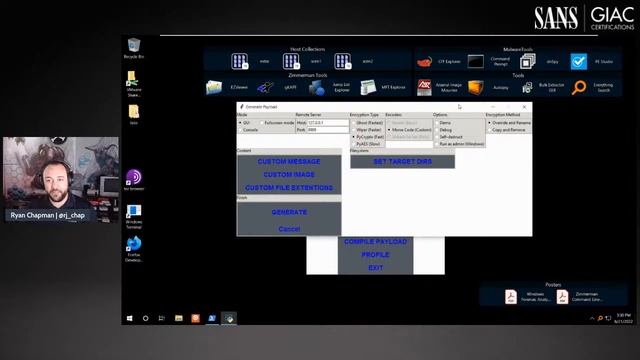Select Copy and Remove encryption method
Viewport: 640px width, 360px height.
pos(489,130)
